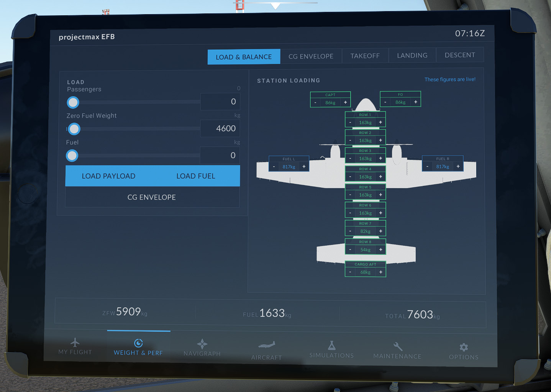Viewport: 551px width, 392px height.
Task: Decrease FO station weight with minus
Action: tap(385, 102)
